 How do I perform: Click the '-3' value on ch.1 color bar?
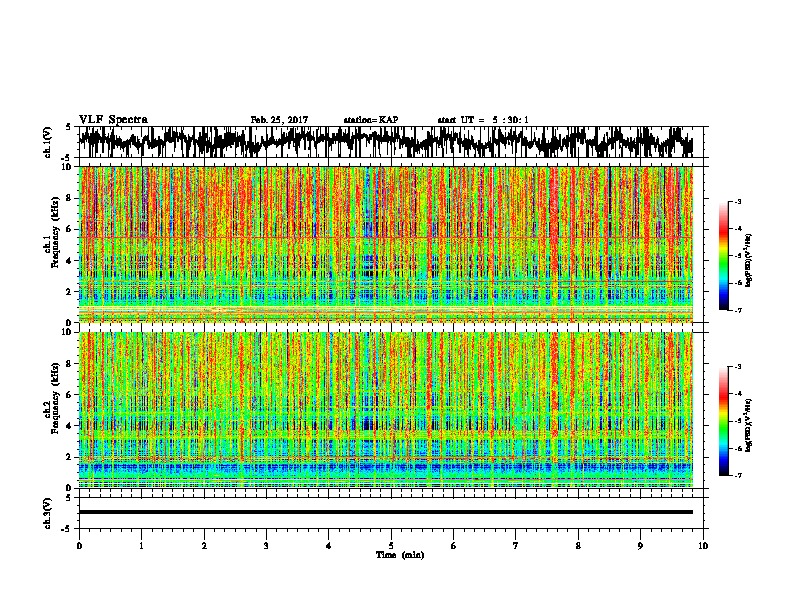(738, 201)
